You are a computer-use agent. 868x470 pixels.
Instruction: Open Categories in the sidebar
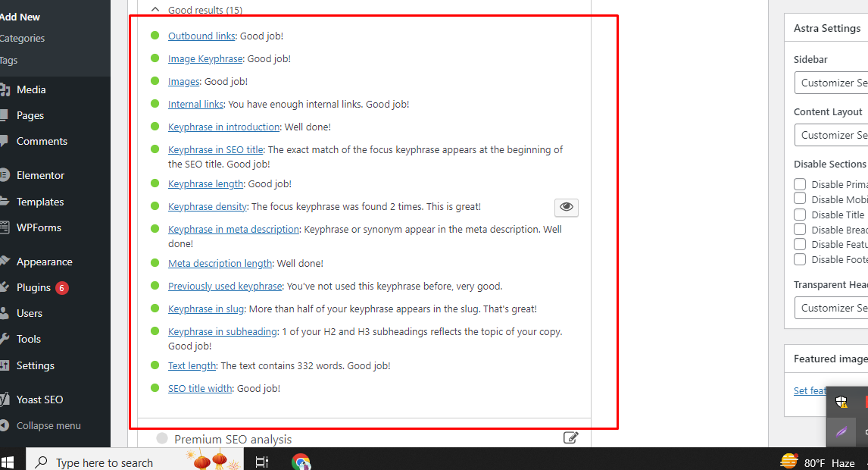(x=22, y=38)
